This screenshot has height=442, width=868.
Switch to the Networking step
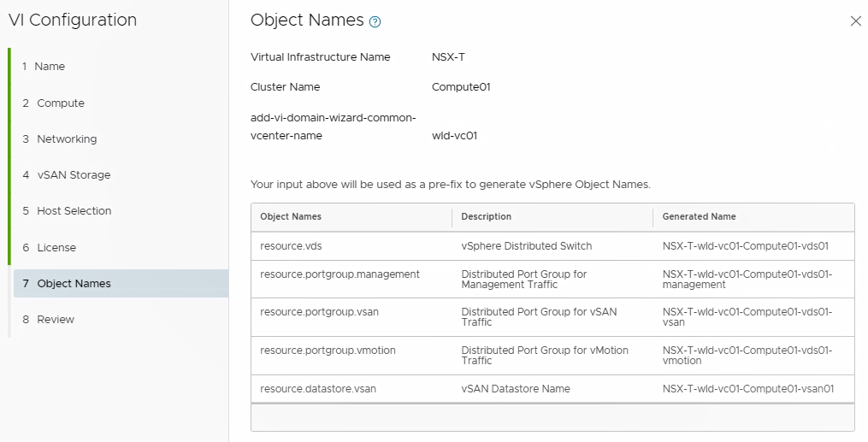pos(66,139)
